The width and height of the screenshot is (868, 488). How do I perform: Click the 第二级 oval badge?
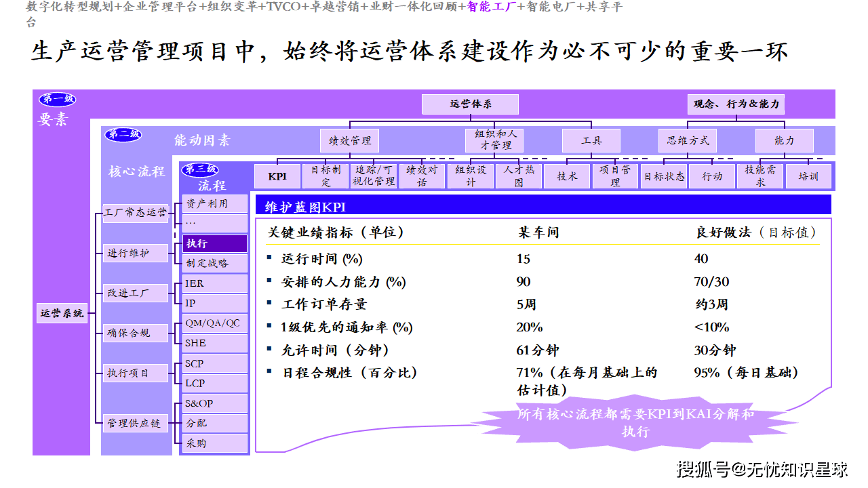click(x=123, y=134)
